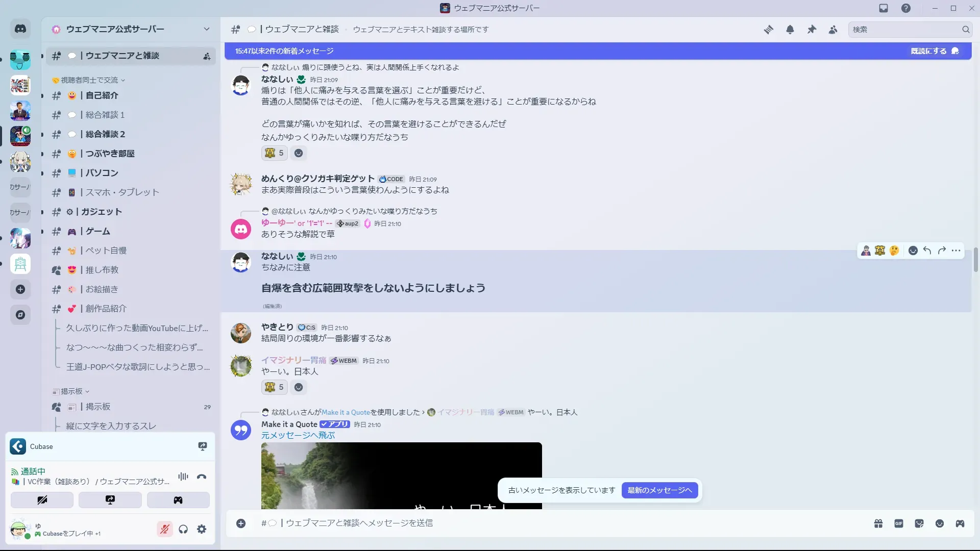The image size is (980, 551).
Task: Open the gift icon in message bar
Action: click(878, 523)
